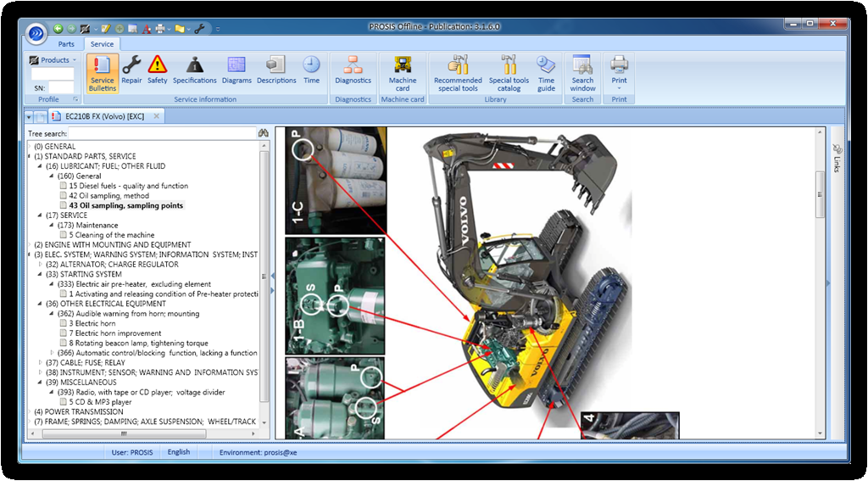The width and height of the screenshot is (868, 481).
Task: Click the green Forward arrow in quick toolbar
Action: tap(71, 28)
